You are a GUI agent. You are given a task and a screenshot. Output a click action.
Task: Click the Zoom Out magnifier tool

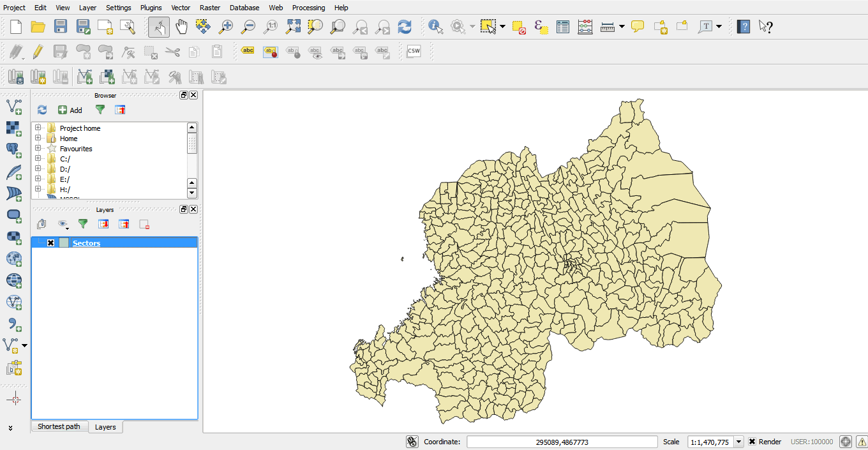tap(248, 27)
